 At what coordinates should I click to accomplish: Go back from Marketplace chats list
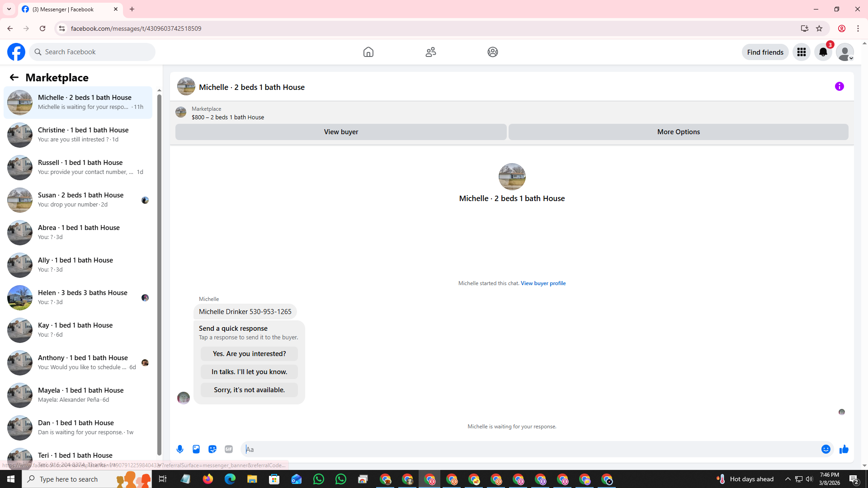(14, 77)
